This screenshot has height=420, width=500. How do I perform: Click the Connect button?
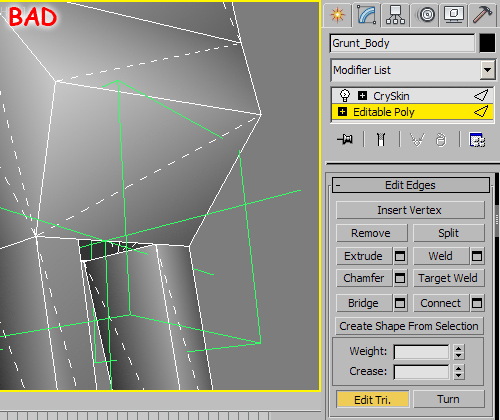coord(441,303)
